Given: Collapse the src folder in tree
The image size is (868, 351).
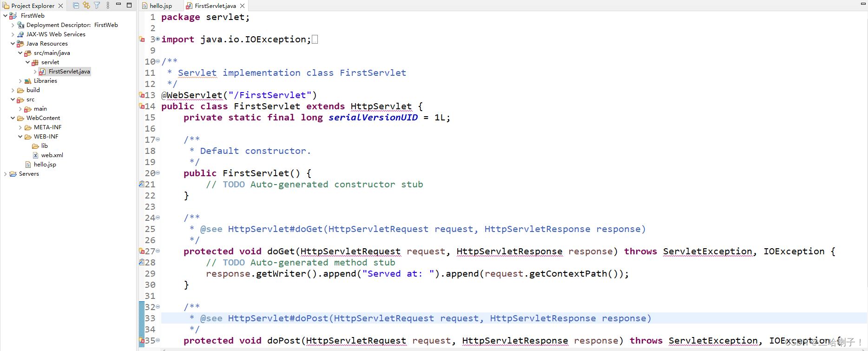Looking at the screenshot, I should coord(13,99).
